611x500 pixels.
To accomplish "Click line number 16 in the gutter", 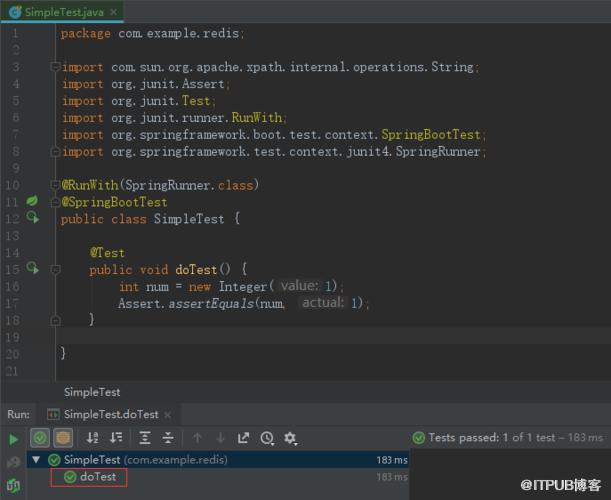I will [x=12, y=287].
